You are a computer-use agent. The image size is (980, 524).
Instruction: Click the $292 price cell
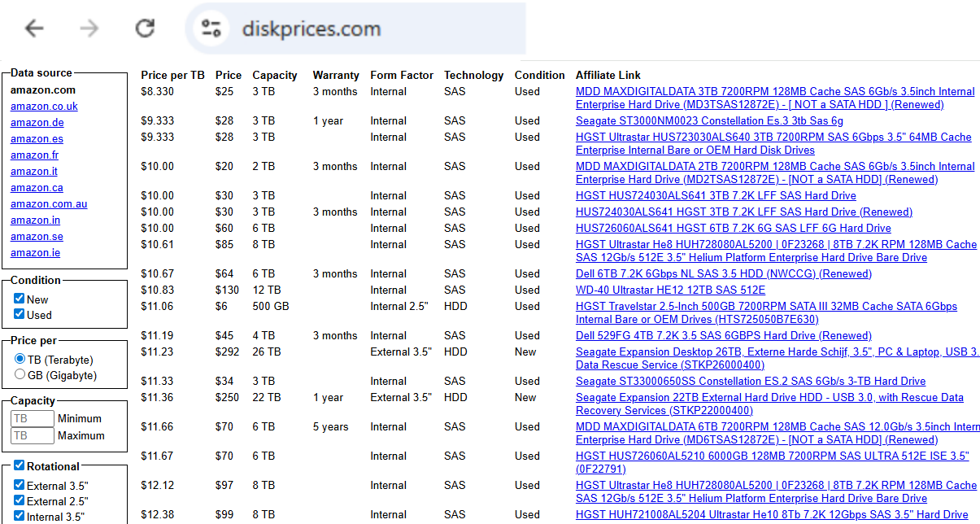click(228, 352)
